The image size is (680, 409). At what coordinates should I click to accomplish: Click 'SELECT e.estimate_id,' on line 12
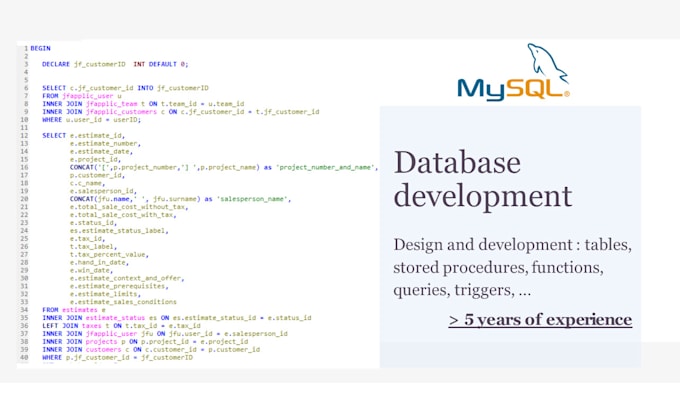pyautogui.click(x=84, y=135)
